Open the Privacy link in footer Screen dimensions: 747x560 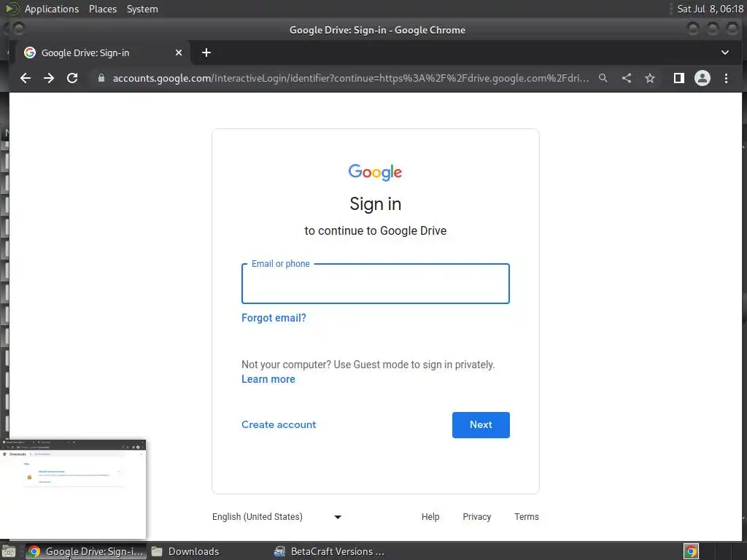tap(476, 517)
